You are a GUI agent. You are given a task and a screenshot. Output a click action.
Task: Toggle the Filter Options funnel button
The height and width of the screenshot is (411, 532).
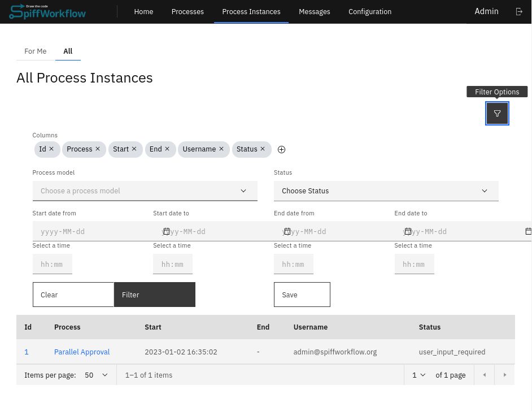(x=497, y=113)
